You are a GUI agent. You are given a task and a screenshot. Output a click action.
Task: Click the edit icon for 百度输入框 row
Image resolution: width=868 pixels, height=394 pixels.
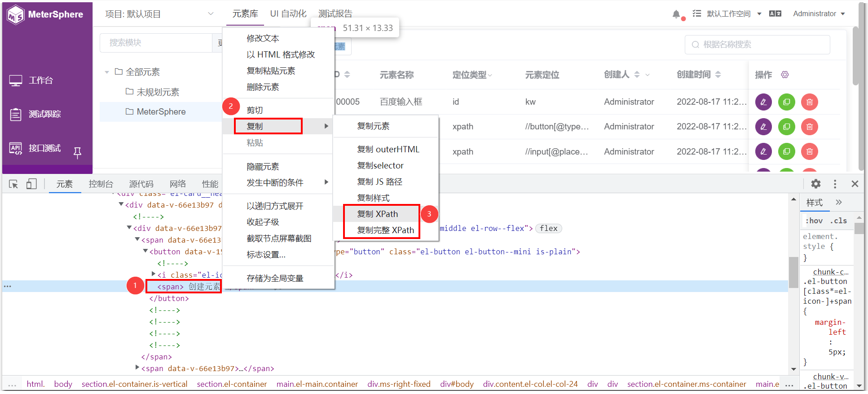pyautogui.click(x=763, y=102)
